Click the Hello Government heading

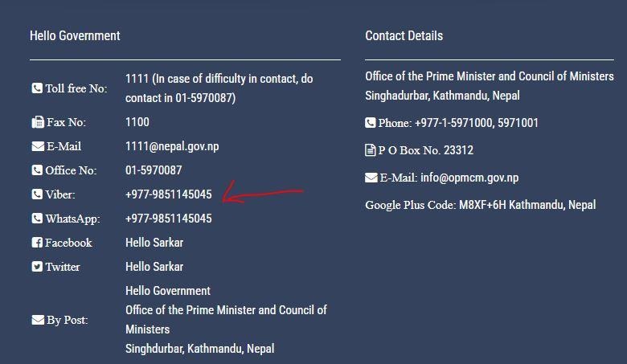[x=75, y=35]
